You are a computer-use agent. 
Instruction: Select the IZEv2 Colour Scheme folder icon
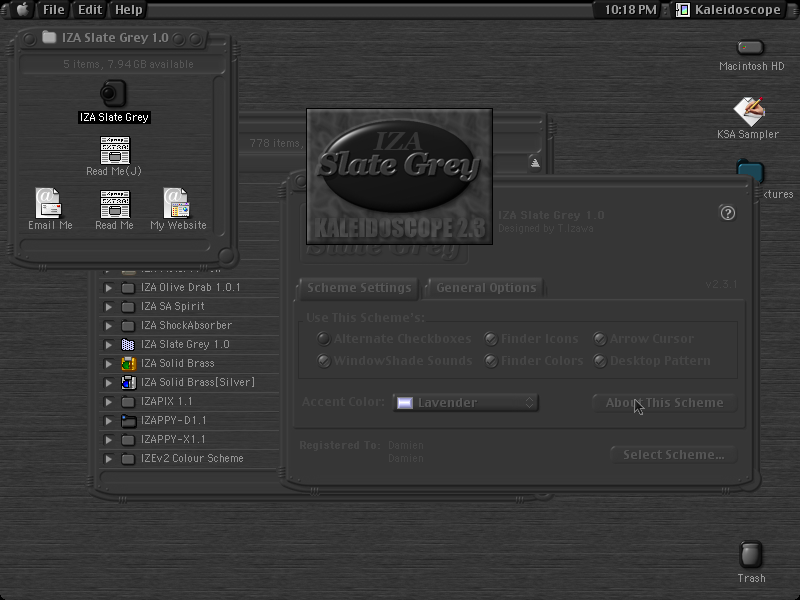128,459
